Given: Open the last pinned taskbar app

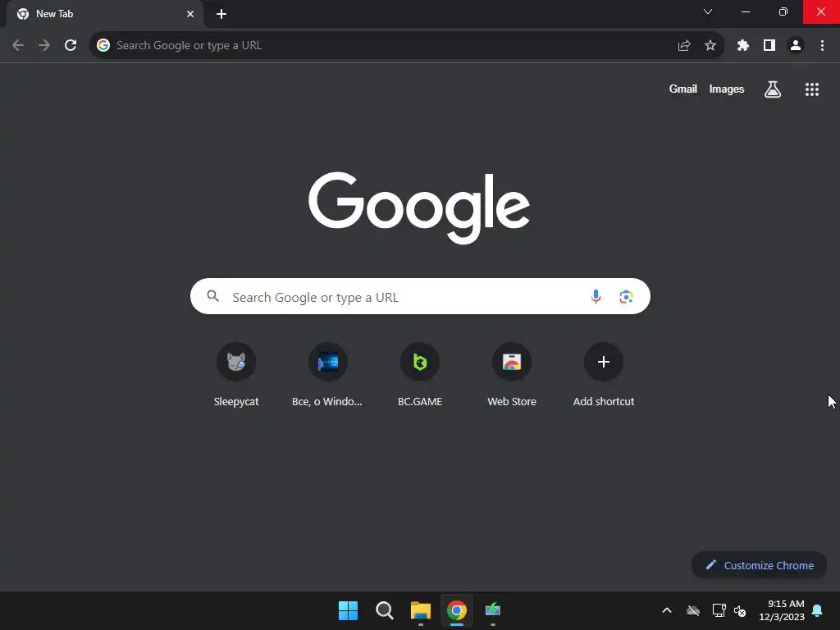Looking at the screenshot, I should point(493,609).
